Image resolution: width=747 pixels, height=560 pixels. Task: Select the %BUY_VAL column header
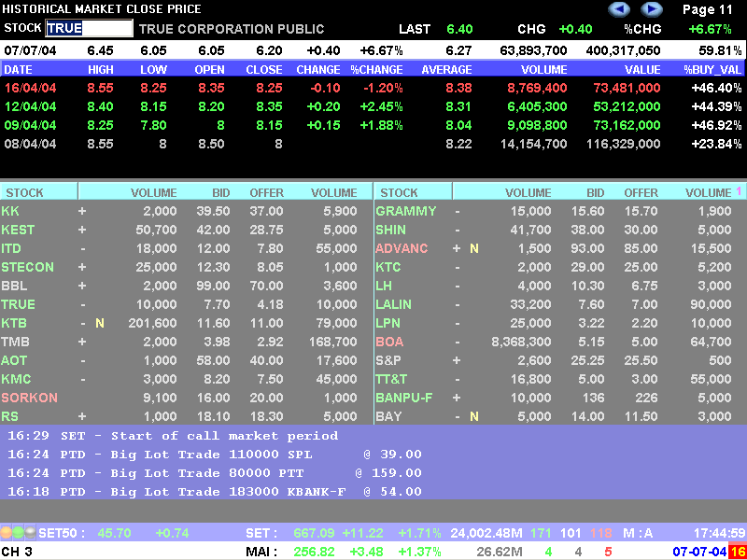713,70
